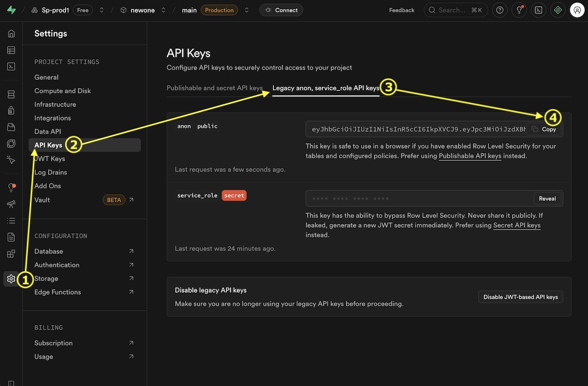Open the Advisors lightbulb icon in sidebar
The width and height of the screenshot is (588, 386).
[11, 188]
